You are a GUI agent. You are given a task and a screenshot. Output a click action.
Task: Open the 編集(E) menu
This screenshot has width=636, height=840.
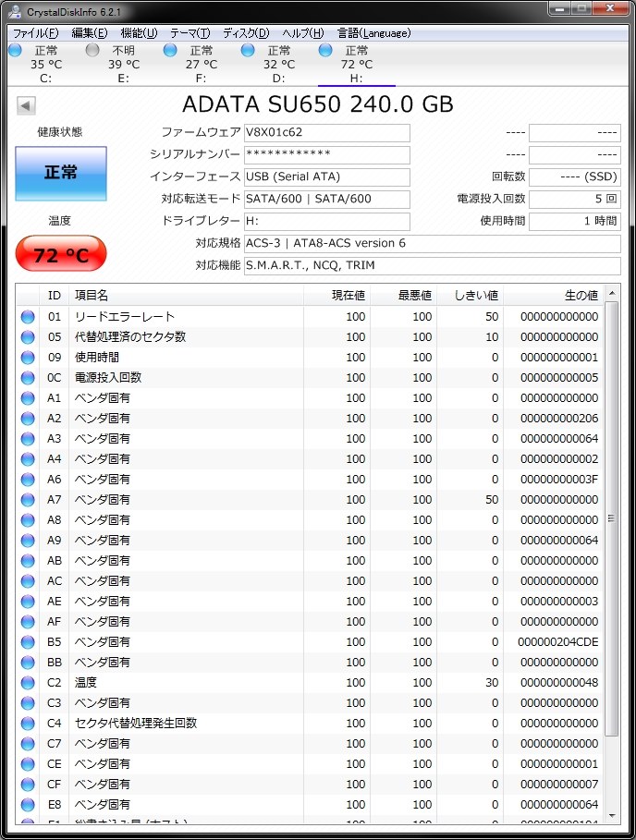90,33
